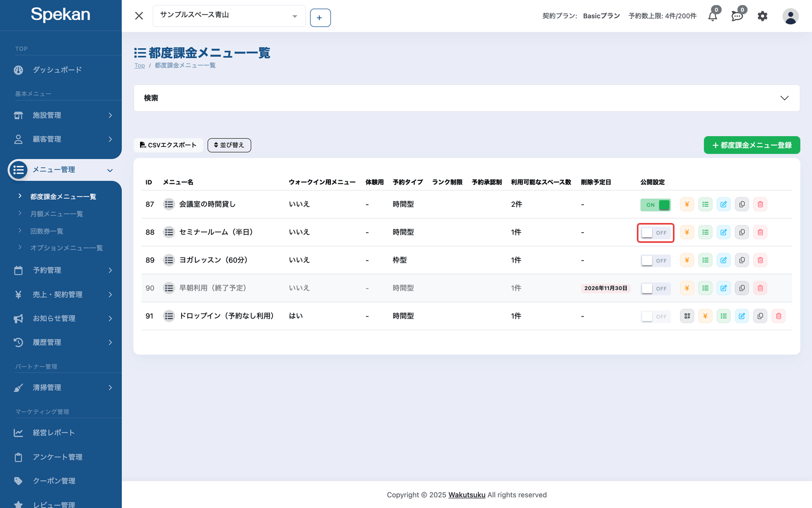The image size is (812, 508).
Task: Open 月額メニュー一覧 submenu item
Action: (x=56, y=214)
